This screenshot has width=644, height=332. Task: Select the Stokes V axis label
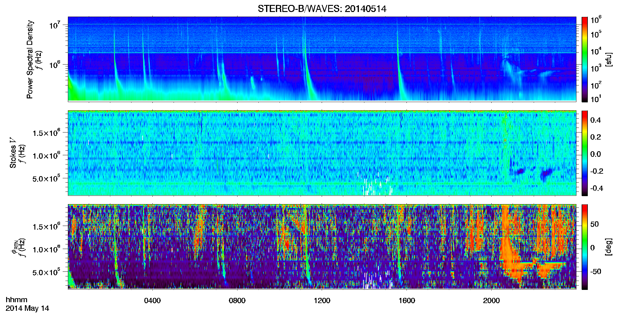point(13,153)
